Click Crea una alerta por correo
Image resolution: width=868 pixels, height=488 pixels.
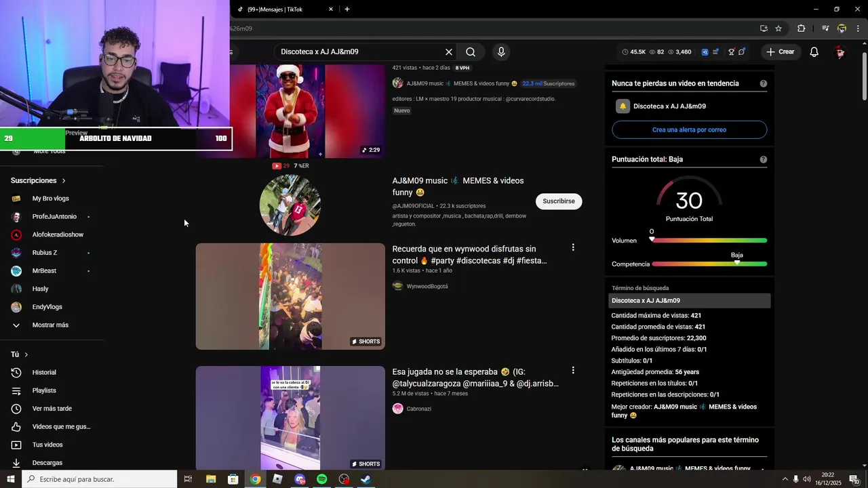pos(690,129)
